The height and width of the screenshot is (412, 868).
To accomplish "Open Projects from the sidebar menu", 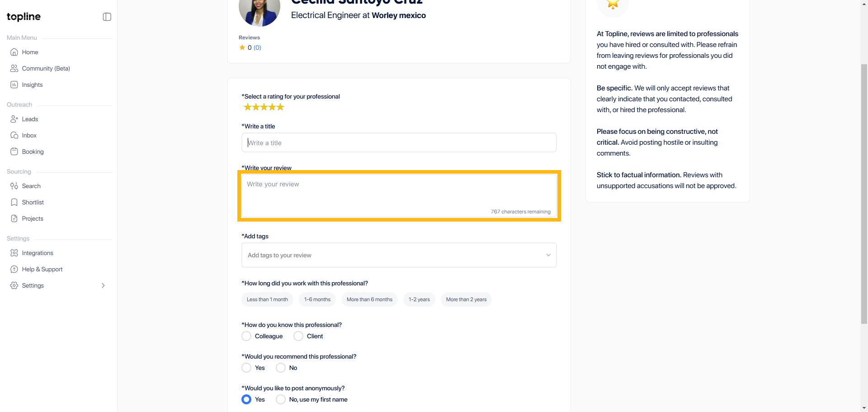I will click(x=33, y=218).
